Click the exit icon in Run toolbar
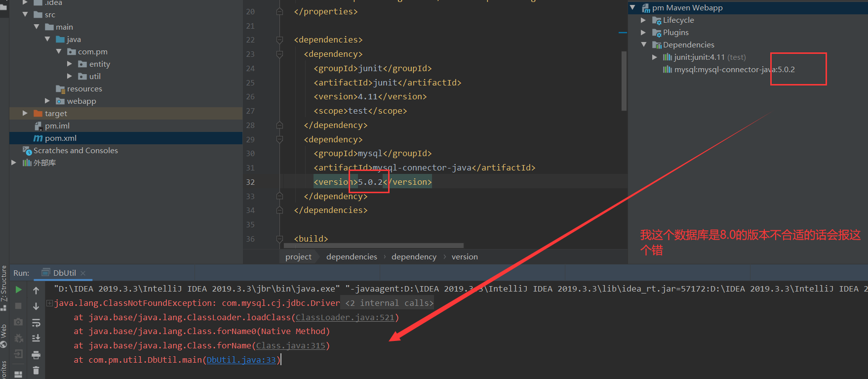 [18, 354]
